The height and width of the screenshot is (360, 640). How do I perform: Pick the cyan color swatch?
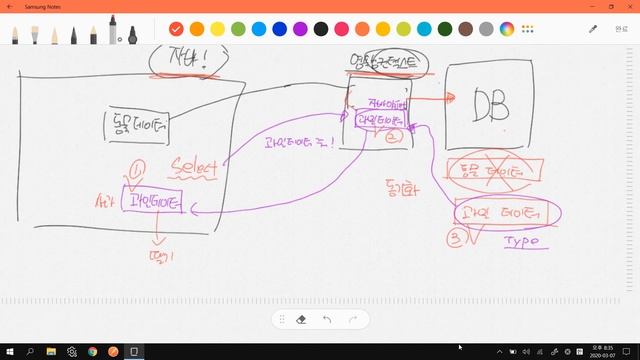(x=424, y=29)
